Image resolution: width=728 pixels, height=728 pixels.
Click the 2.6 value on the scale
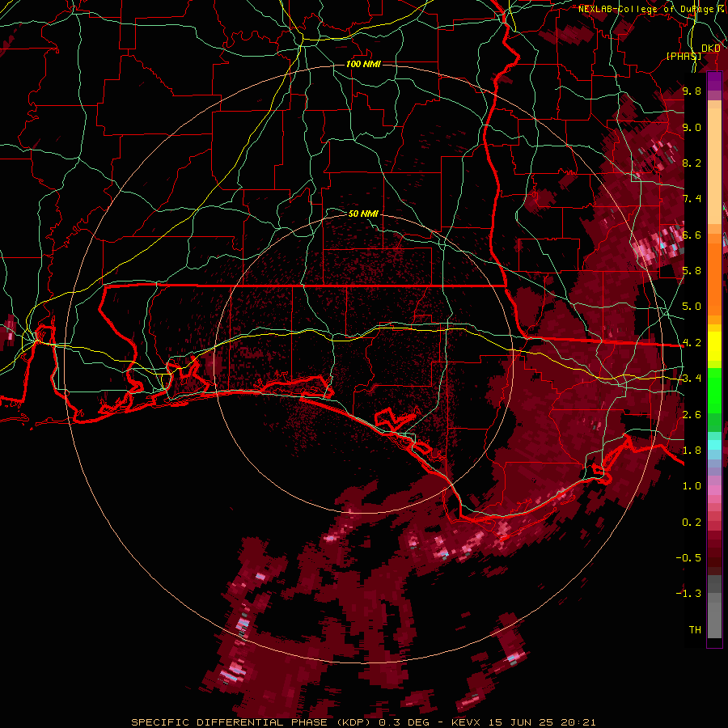pyautogui.click(x=692, y=415)
